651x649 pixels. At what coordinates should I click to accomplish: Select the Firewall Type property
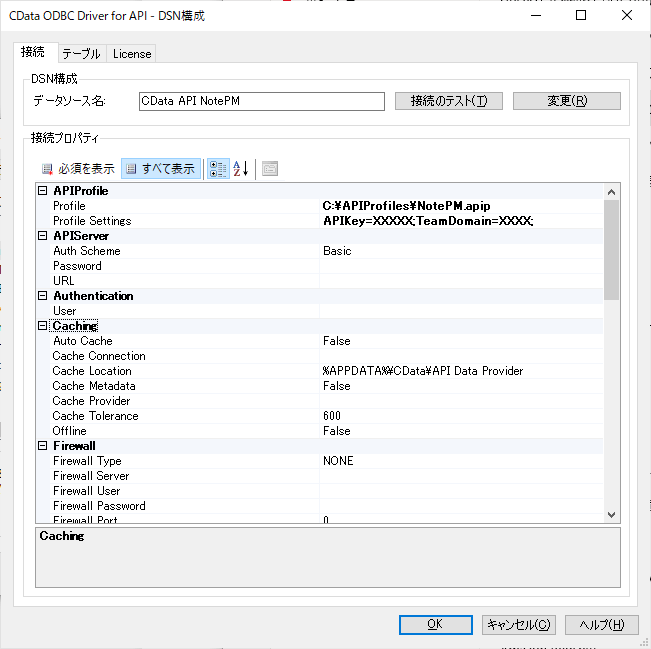point(87,461)
